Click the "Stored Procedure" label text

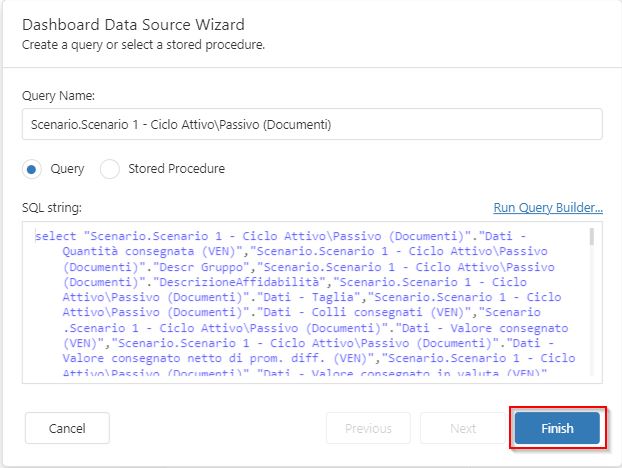(176, 169)
